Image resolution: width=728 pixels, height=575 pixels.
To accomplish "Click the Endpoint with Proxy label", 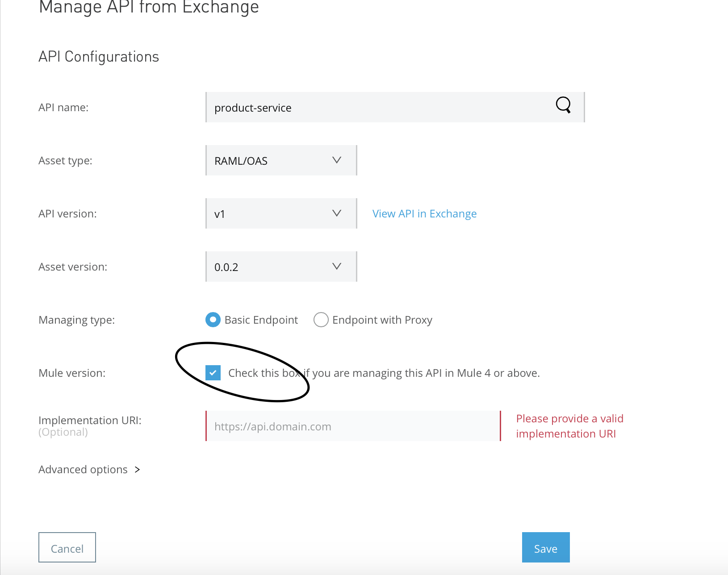I will [382, 320].
